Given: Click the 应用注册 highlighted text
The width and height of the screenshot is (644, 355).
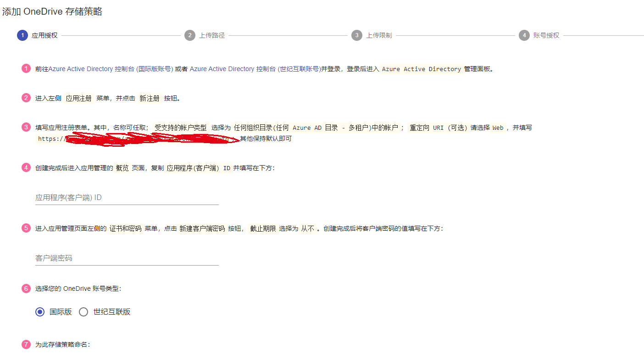Looking at the screenshot, I should (x=79, y=98).
